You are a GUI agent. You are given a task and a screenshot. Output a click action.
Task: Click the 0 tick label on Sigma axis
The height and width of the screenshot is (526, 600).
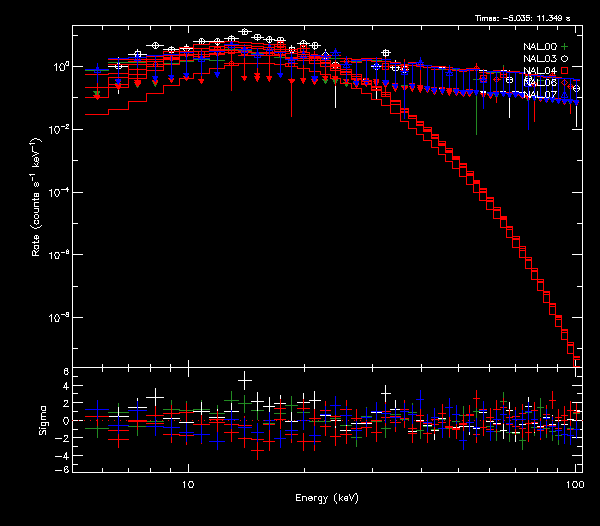pyautogui.click(x=65, y=421)
